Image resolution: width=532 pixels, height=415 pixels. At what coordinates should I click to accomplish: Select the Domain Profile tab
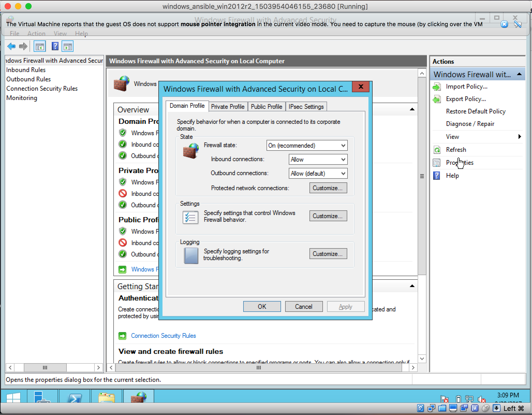(187, 106)
